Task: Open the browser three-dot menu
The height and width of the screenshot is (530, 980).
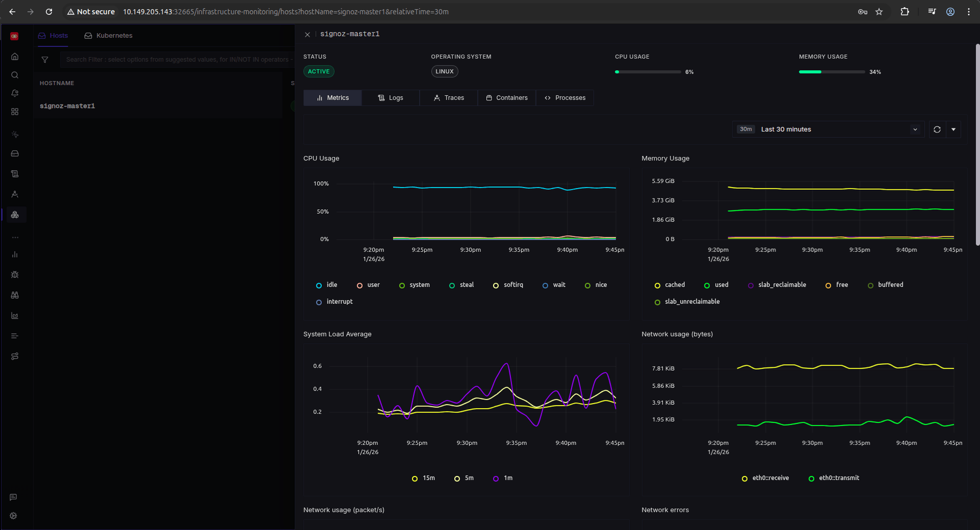Action: pos(969,12)
